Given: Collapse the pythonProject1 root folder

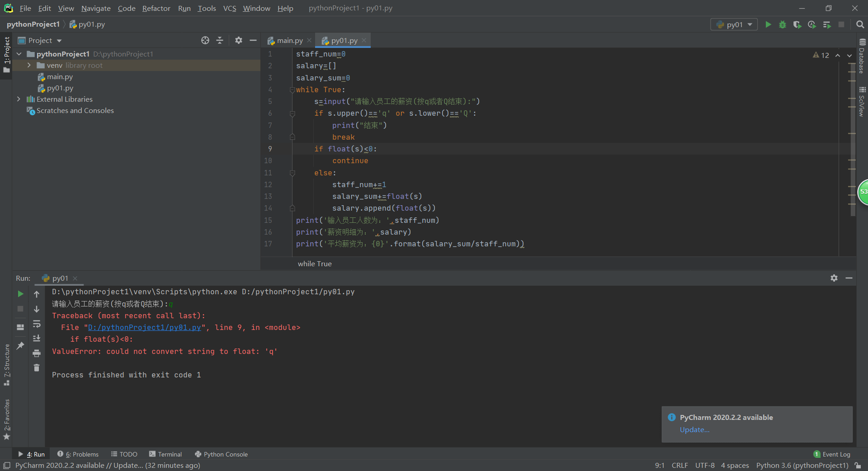Looking at the screenshot, I should click(19, 54).
